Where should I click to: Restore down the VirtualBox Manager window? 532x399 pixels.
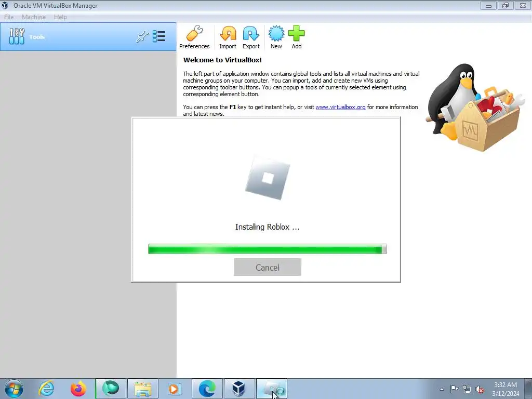pyautogui.click(x=506, y=6)
